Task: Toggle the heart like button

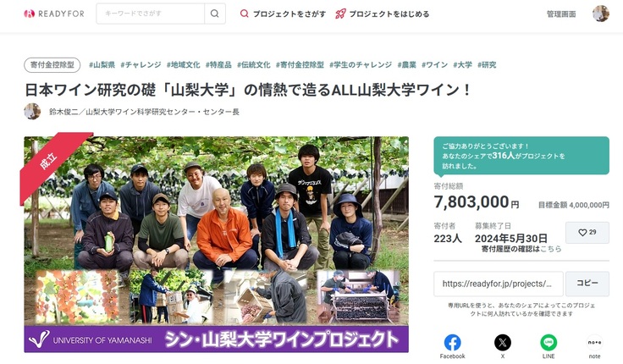Action: (587, 233)
